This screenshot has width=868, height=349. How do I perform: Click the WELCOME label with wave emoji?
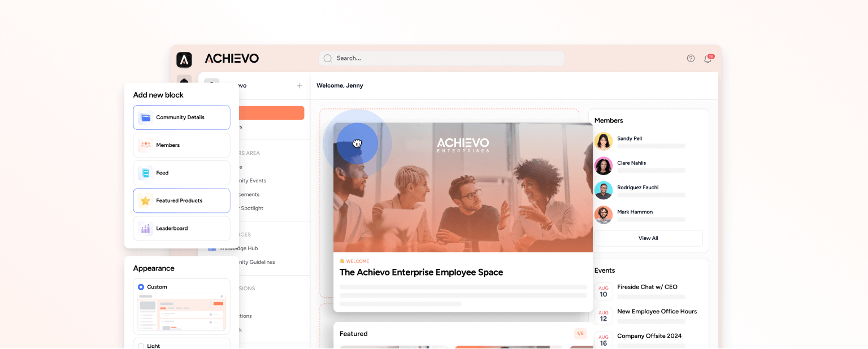coord(354,261)
